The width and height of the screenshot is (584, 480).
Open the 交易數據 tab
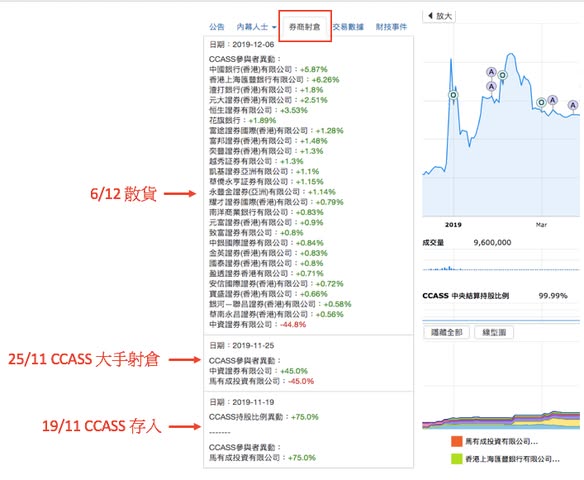click(348, 27)
